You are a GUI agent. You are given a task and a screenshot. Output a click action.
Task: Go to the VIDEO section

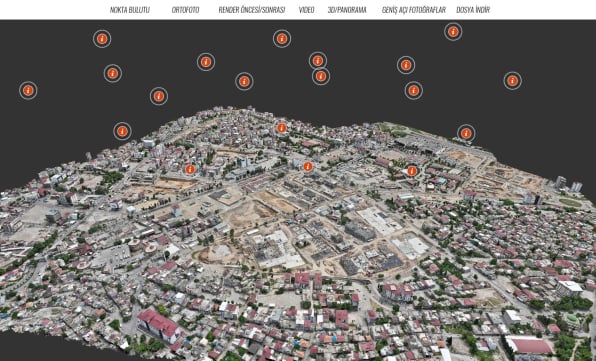click(x=306, y=10)
